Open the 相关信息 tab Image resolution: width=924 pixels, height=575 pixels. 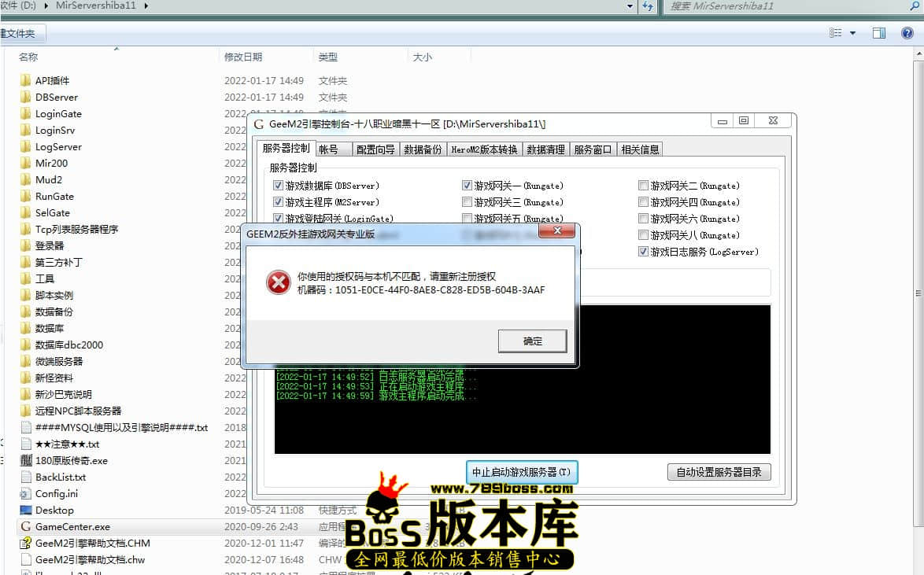(x=640, y=149)
